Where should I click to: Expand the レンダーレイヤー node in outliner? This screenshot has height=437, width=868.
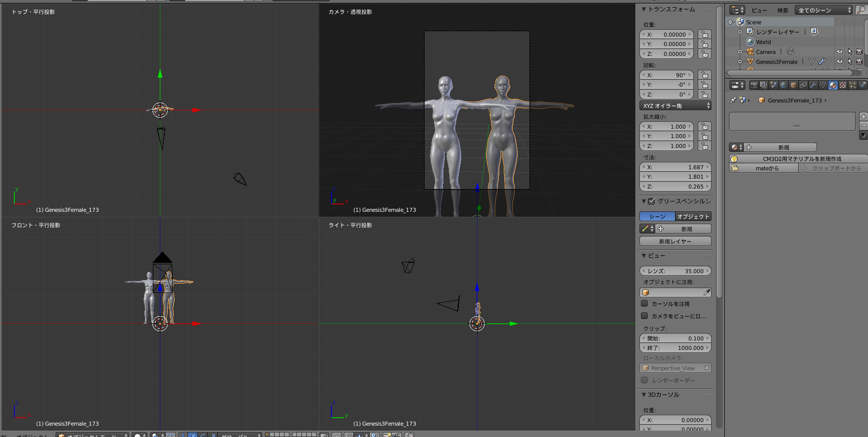[x=740, y=32]
